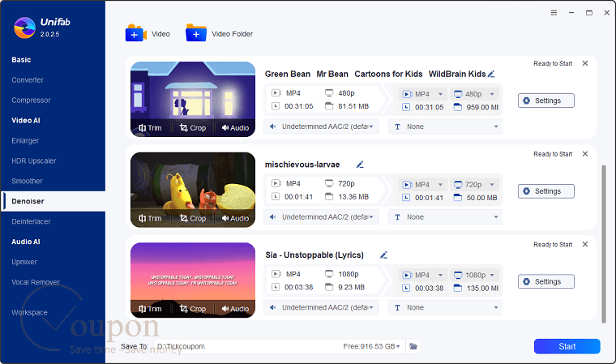Image resolution: width=616 pixels, height=364 pixels.
Task: Browse output folder with folder icon
Action: [413, 346]
